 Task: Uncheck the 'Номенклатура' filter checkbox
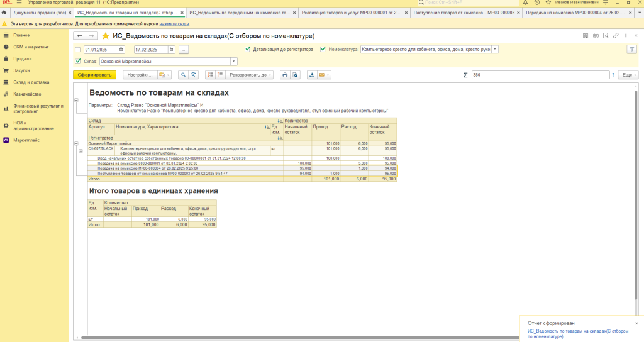click(x=323, y=49)
